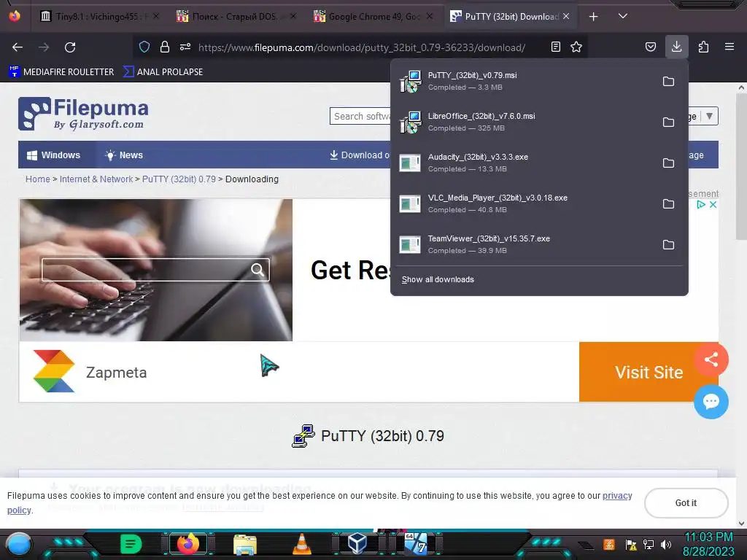Open AdChoices triangle icon on the ad
Image resolution: width=747 pixels, height=560 pixels.
[701, 204]
